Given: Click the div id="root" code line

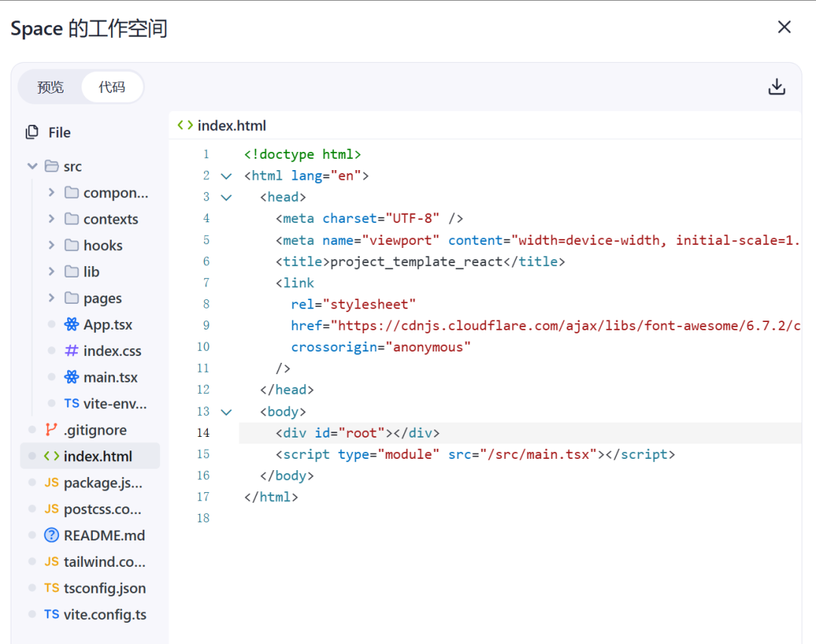Looking at the screenshot, I should (x=357, y=433).
